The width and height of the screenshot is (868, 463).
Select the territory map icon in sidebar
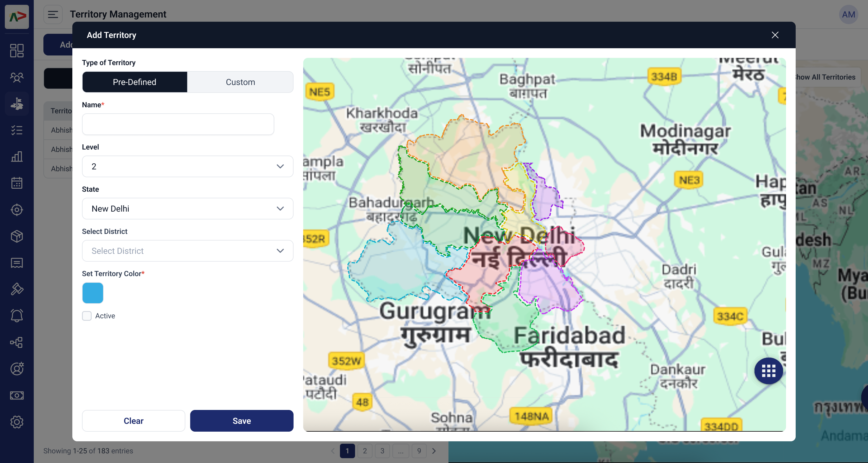(17, 103)
